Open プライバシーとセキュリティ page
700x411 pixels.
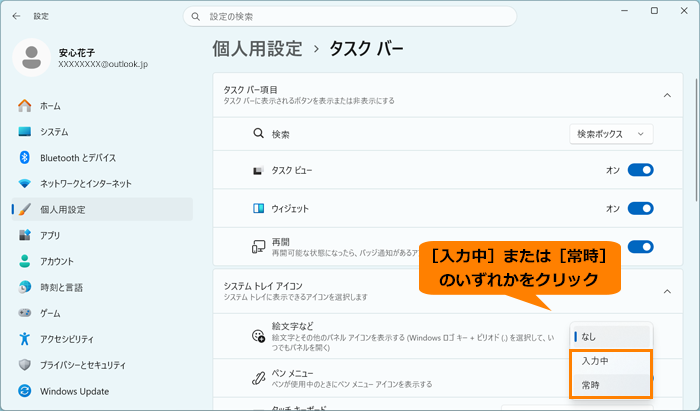[102, 365]
